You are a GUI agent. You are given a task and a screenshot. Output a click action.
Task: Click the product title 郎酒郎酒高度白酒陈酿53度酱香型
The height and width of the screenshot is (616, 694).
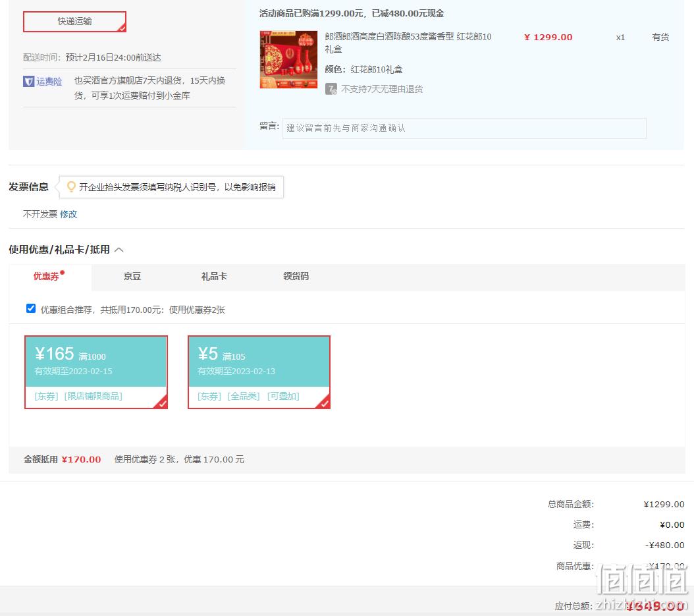408,43
